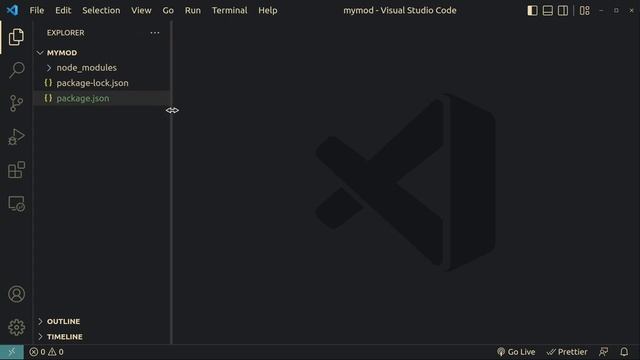
Task: Toggle the primary side bar layout button
Action: click(532, 10)
